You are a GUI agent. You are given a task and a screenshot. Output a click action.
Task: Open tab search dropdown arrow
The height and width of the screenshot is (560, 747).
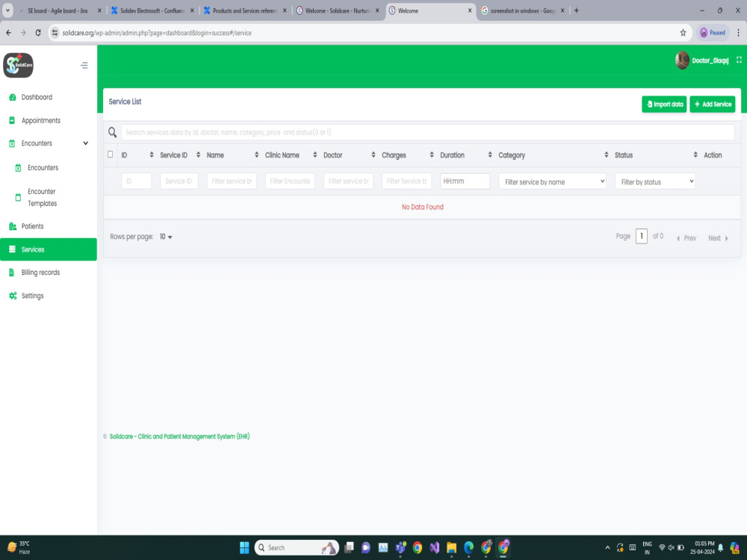(x=7, y=10)
